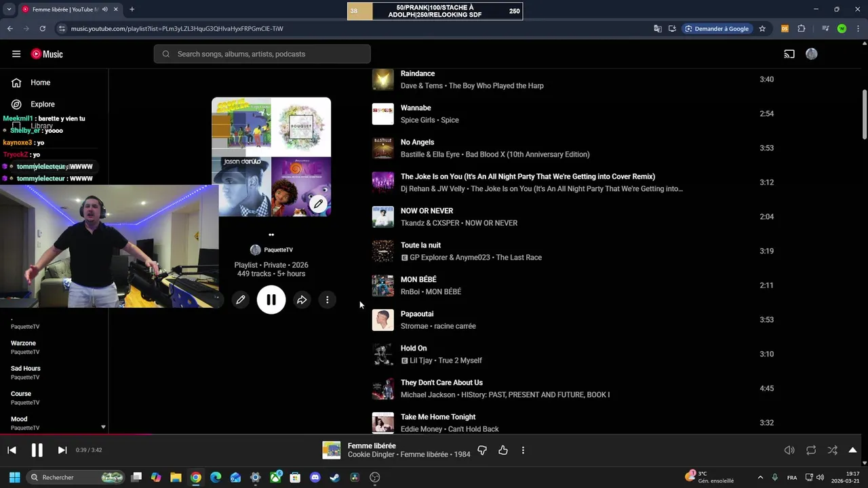Toggle shuffle mode

[x=832, y=450]
